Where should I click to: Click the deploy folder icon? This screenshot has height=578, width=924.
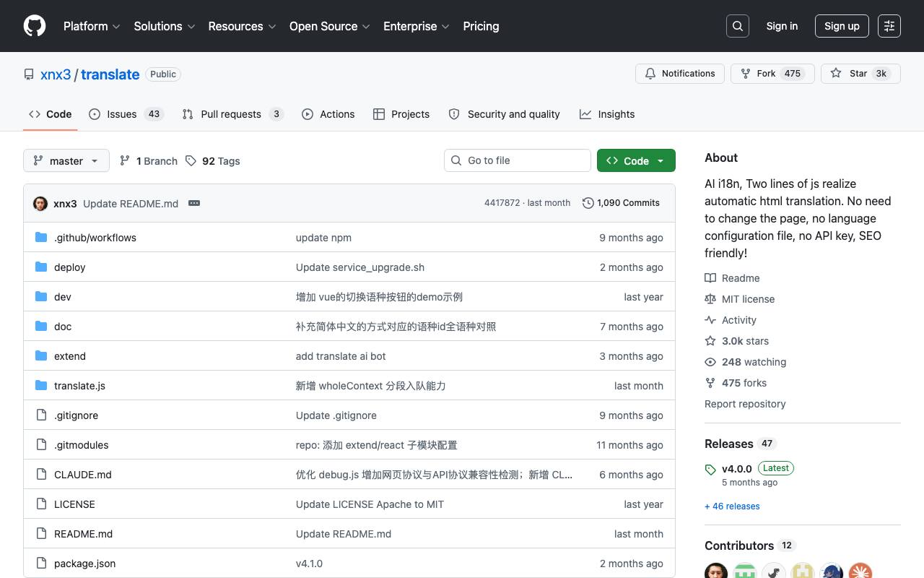click(41, 267)
